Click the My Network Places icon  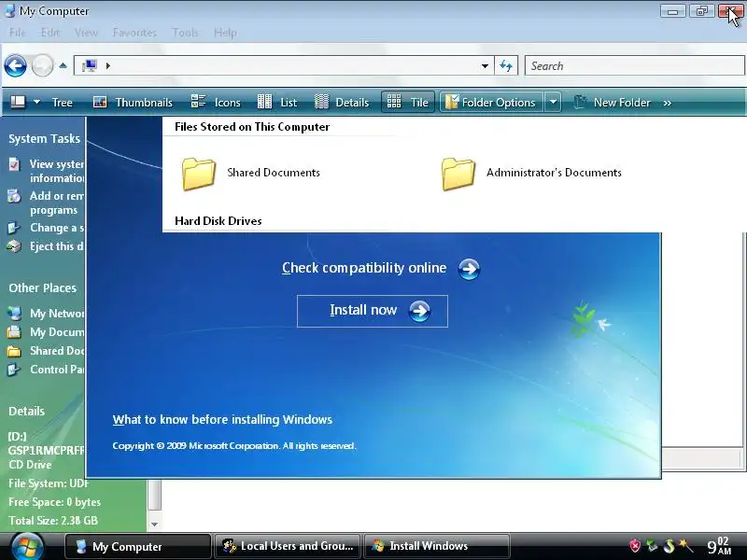coord(14,314)
